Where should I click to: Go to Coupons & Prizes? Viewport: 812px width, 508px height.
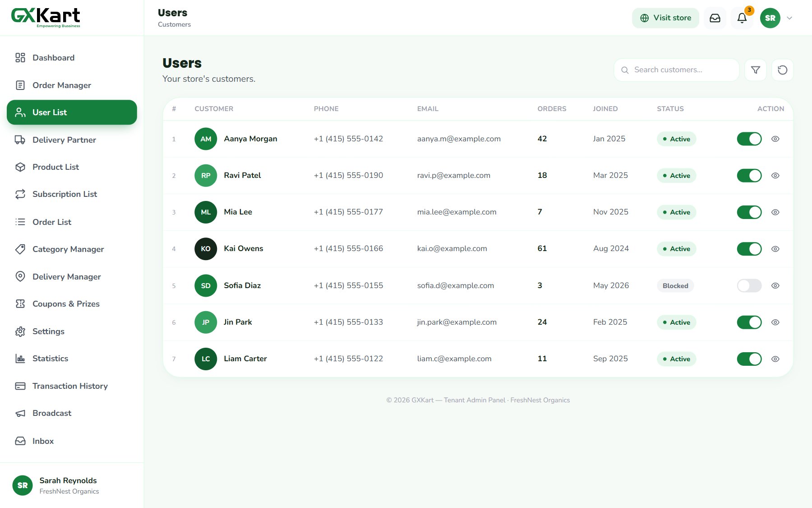click(72, 304)
